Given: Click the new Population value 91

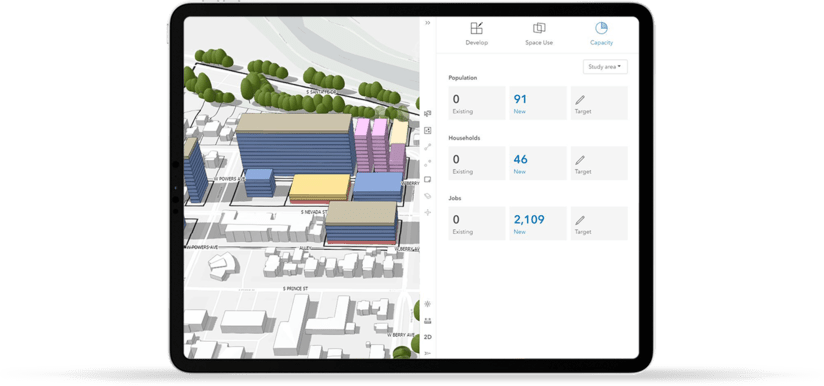Looking at the screenshot, I should (x=519, y=99).
